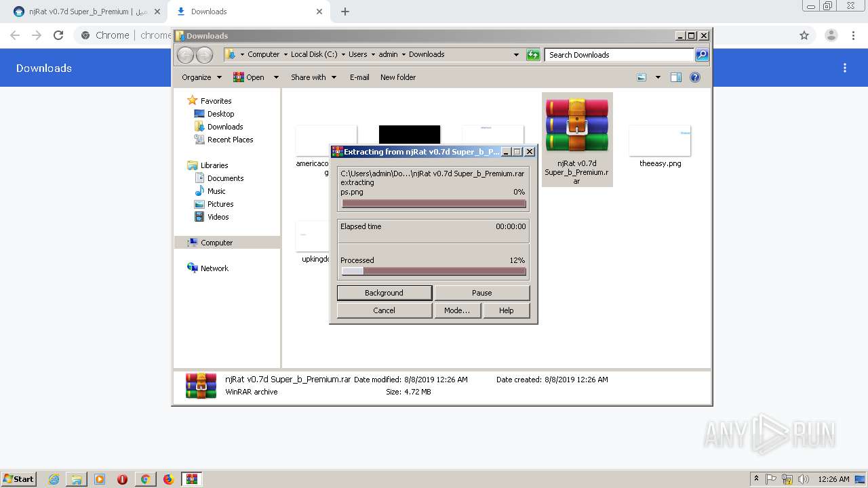Switch to Chrome from taskbar
Viewport: 868px width, 488px height.
pos(145,479)
